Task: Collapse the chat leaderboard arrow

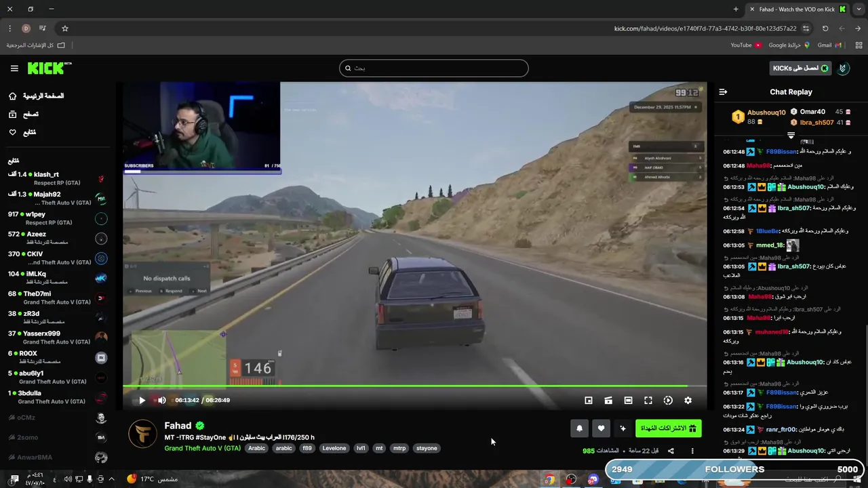Action: (791, 135)
